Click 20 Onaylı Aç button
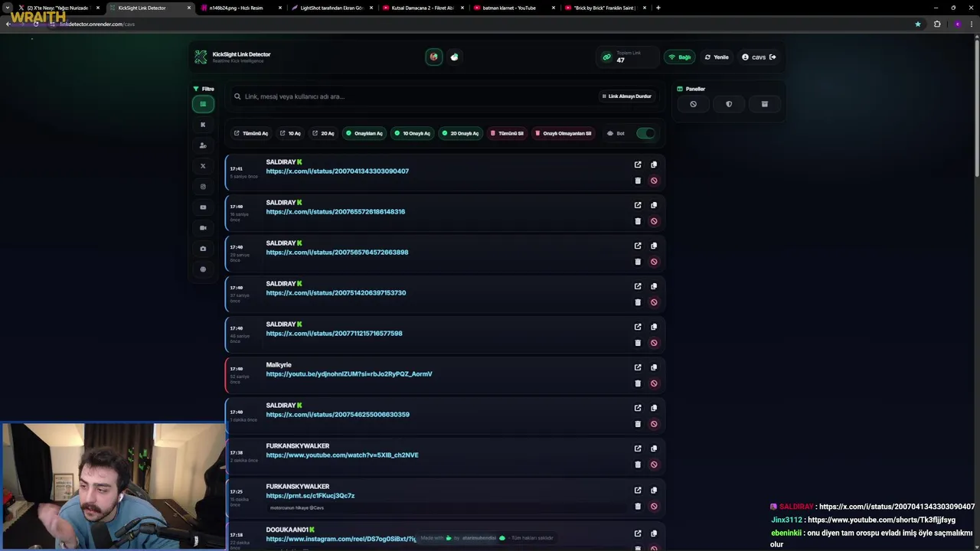This screenshot has width=980, height=551. [460, 133]
